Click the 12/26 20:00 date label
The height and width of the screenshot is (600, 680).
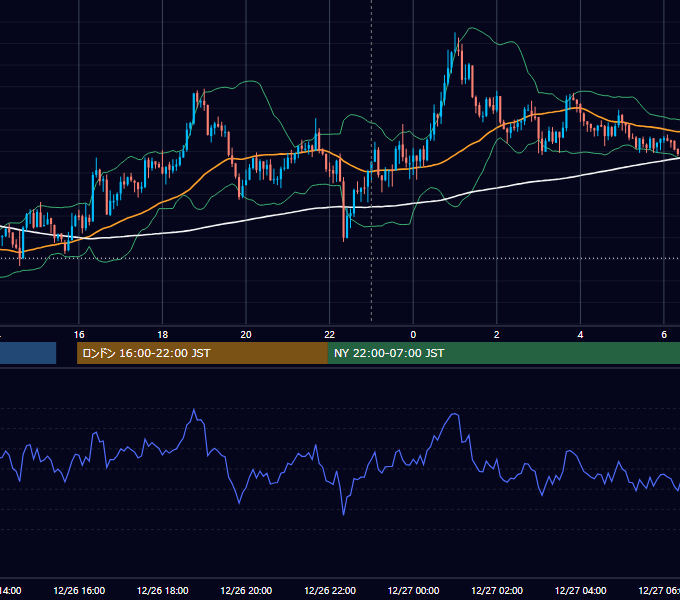coord(246,590)
